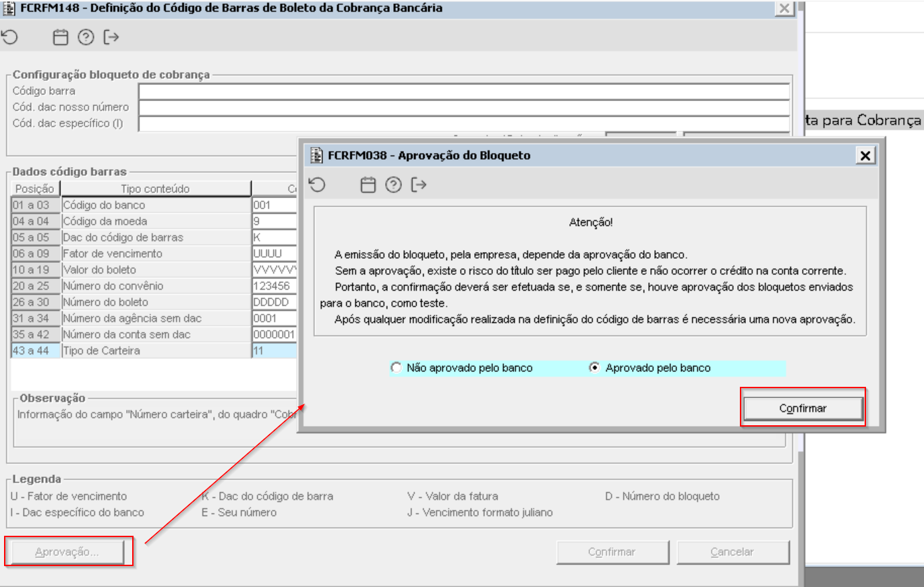The width and height of the screenshot is (924, 587).
Task: Open the calendar icon in FCRFM038 dialog
Action: coord(368,185)
